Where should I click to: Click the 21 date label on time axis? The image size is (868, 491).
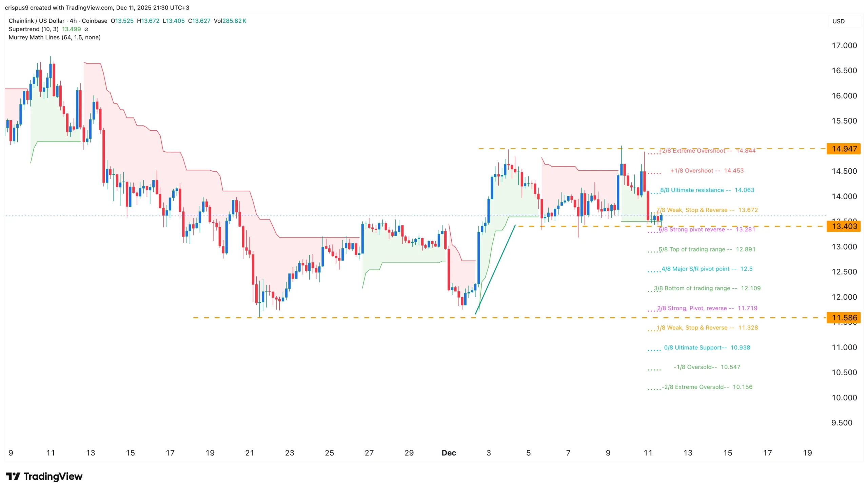click(250, 453)
